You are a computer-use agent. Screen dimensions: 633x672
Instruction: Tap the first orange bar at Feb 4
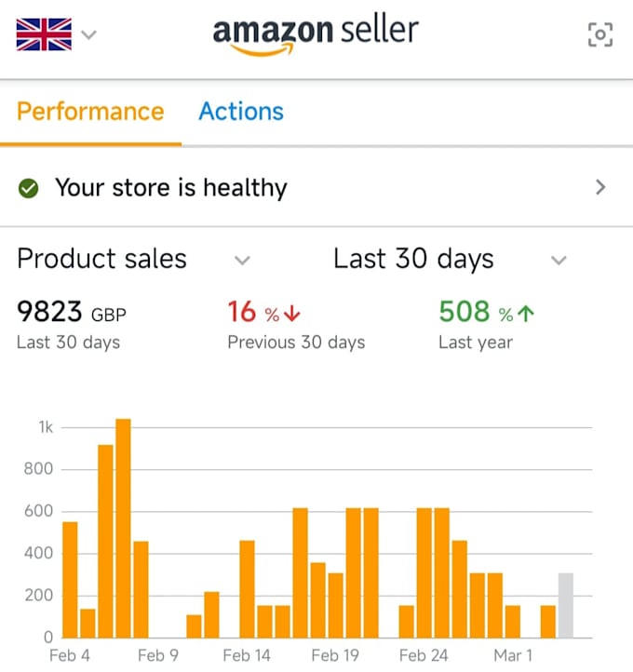coord(71,580)
